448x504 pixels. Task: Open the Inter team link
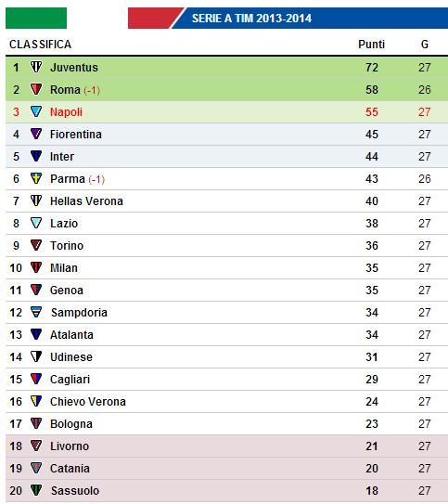(62, 157)
